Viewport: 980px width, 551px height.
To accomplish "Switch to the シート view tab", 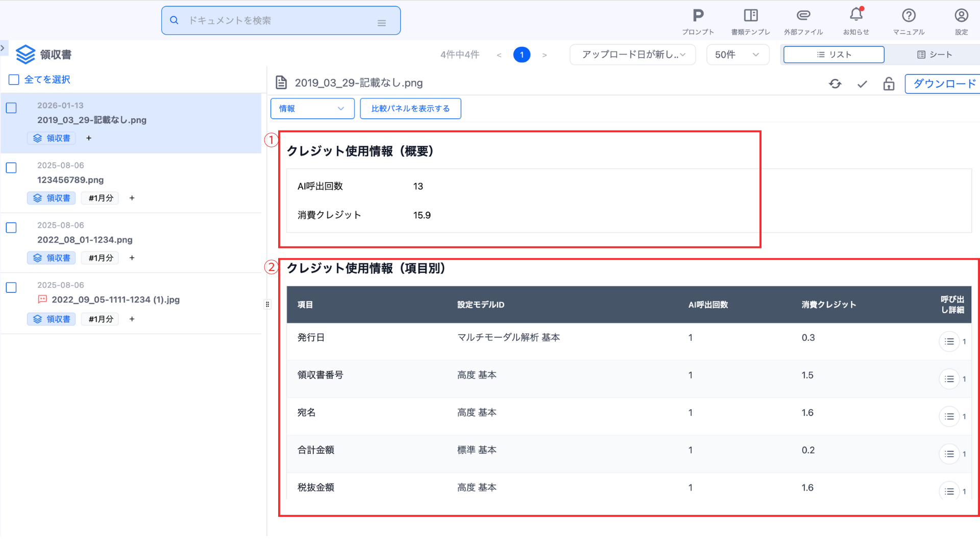I will coord(934,55).
